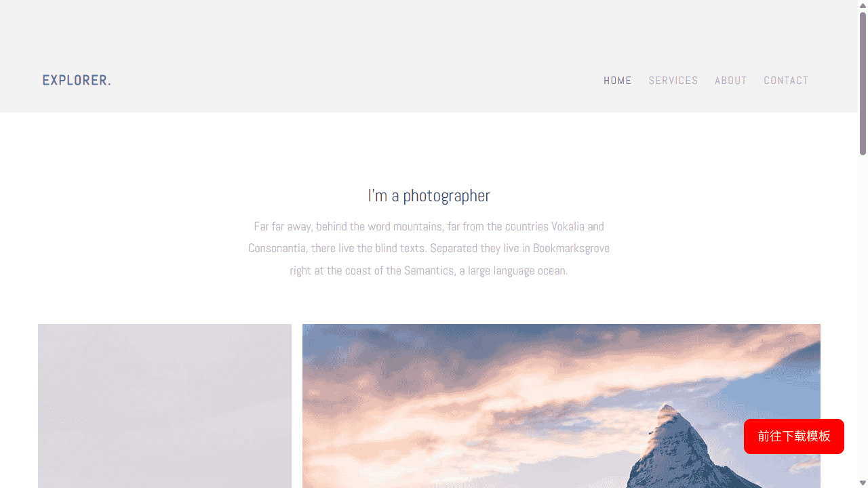
Task: Click the EXPLORER. logo
Action: pos(77,80)
